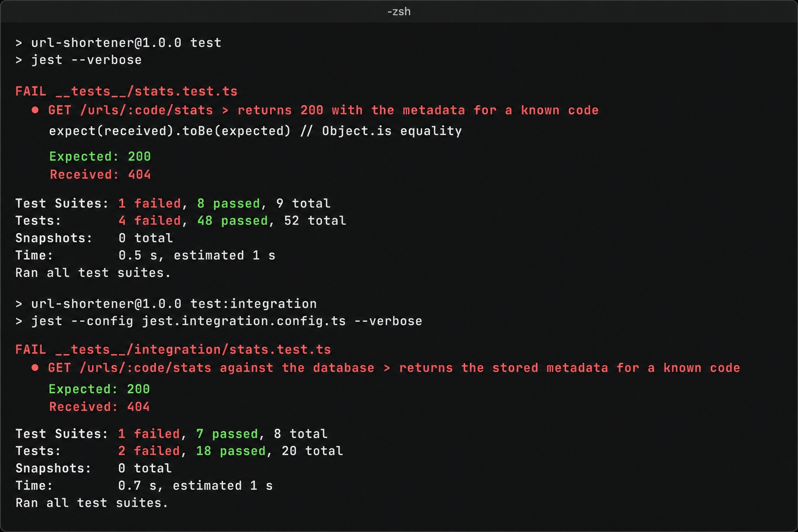Screen dimensions: 798x532
Task: Click the 'jest --verbose' line
Action: [78, 60]
